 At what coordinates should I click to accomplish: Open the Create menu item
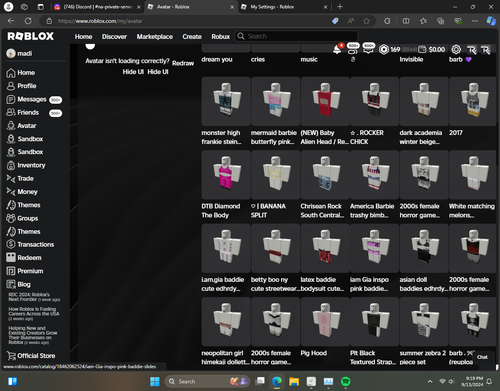[192, 36]
